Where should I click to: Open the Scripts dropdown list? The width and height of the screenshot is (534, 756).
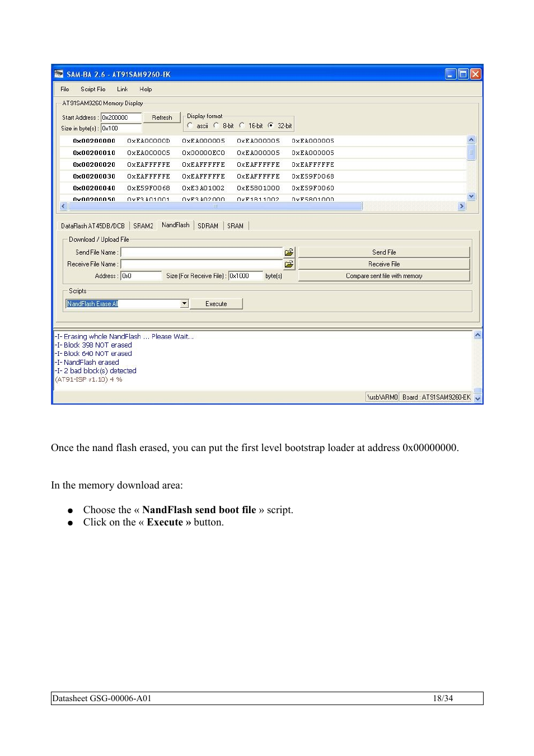point(184,304)
